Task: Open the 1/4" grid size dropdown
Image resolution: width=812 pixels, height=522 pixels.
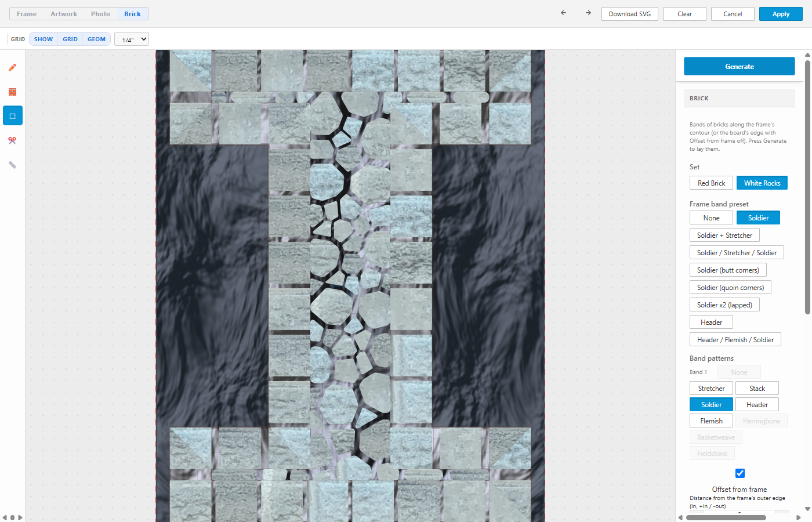Action: 132,39
